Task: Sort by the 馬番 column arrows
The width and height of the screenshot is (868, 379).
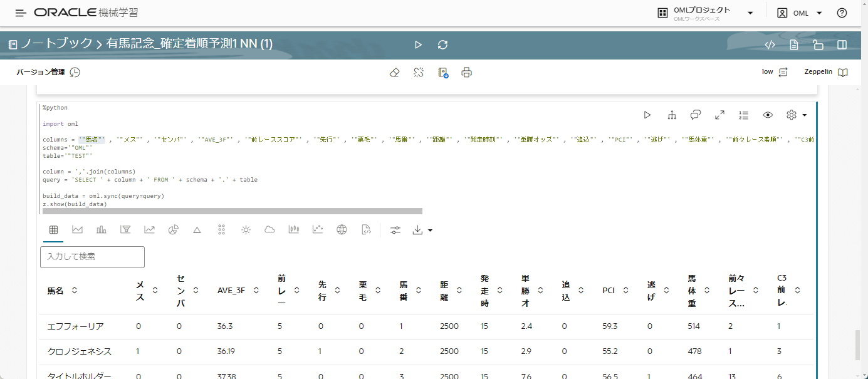Action: tap(419, 290)
